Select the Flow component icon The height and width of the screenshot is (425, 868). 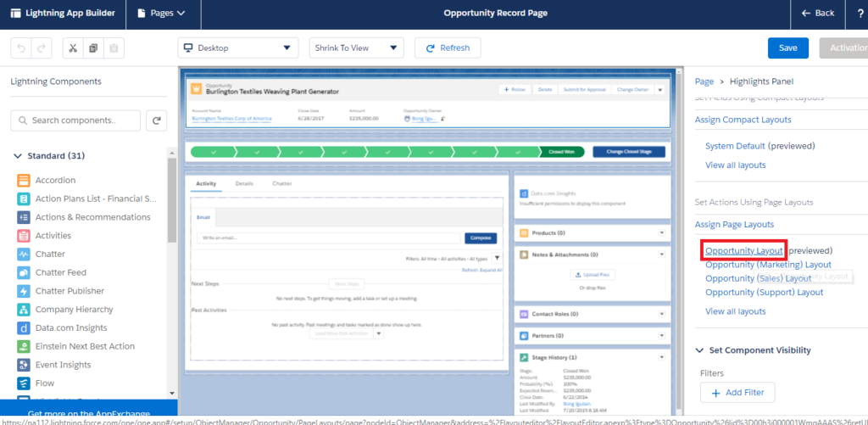pyautogui.click(x=23, y=383)
